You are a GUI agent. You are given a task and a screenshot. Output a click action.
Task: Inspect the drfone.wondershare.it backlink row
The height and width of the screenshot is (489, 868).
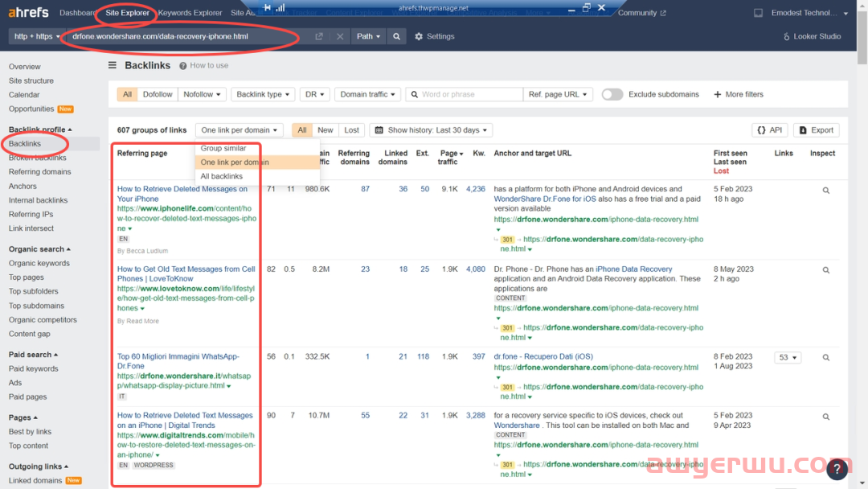(x=826, y=358)
